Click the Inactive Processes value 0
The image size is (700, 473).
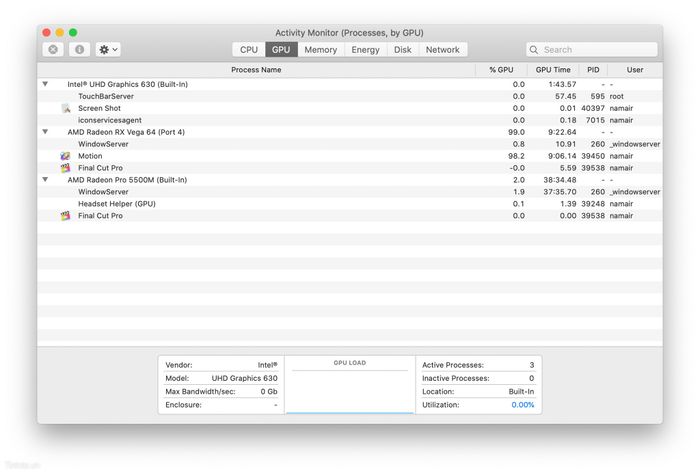[531, 378]
